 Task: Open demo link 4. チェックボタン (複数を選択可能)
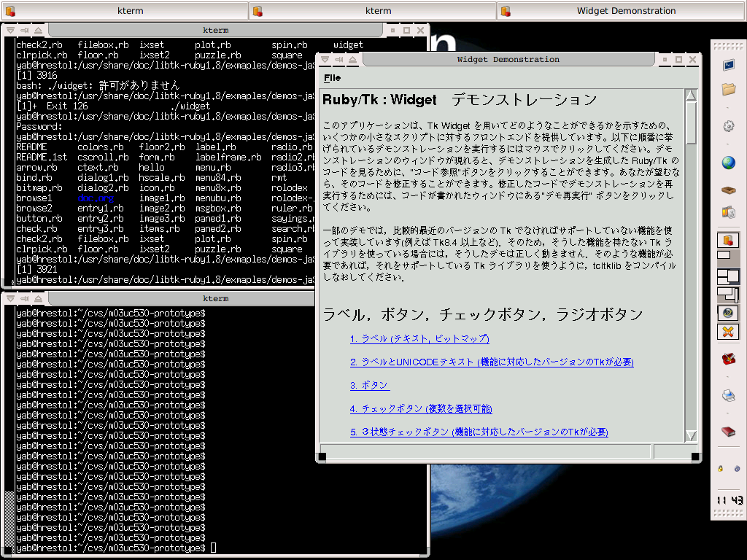[421, 408]
